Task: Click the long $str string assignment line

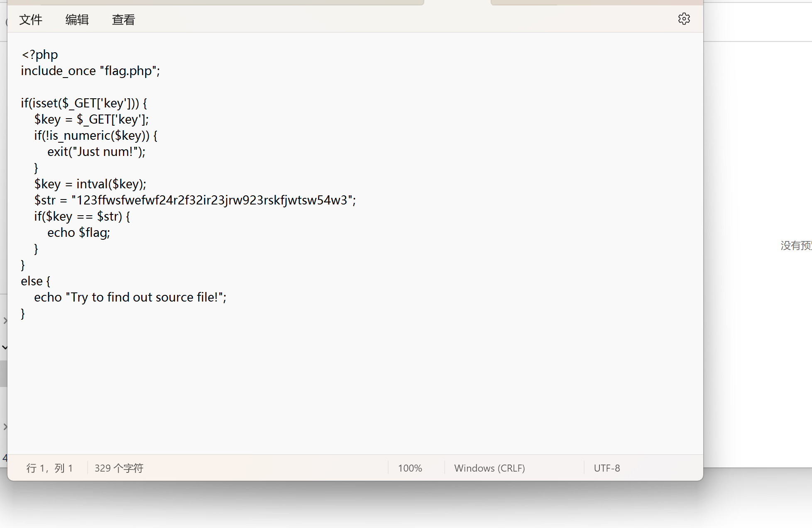Action: point(195,200)
